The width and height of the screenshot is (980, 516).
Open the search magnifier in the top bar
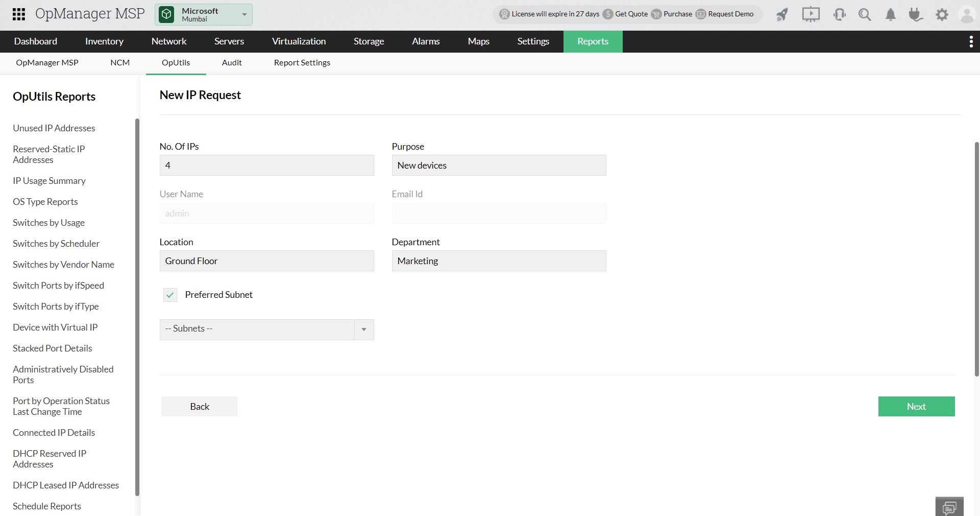pyautogui.click(x=864, y=14)
